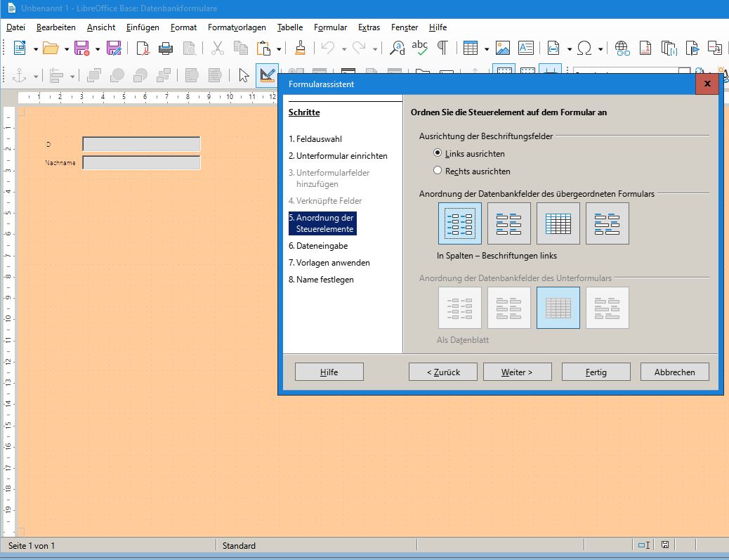The width and height of the screenshot is (729, 560).
Task: Click the Clone formatting brush icon
Action: click(x=301, y=48)
